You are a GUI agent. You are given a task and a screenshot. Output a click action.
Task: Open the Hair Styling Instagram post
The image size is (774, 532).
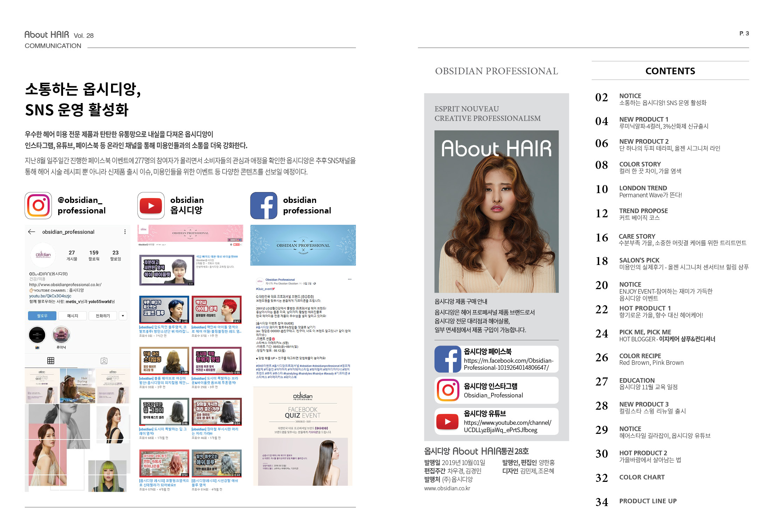tap(77, 386)
